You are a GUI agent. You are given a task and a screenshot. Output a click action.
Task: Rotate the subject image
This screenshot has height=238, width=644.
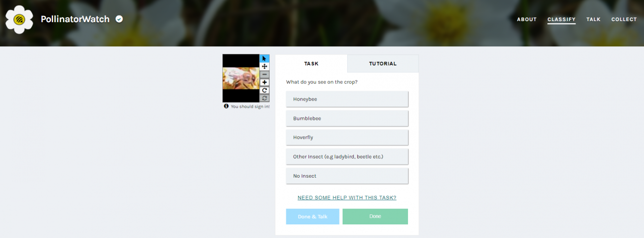click(x=264, y=91)
